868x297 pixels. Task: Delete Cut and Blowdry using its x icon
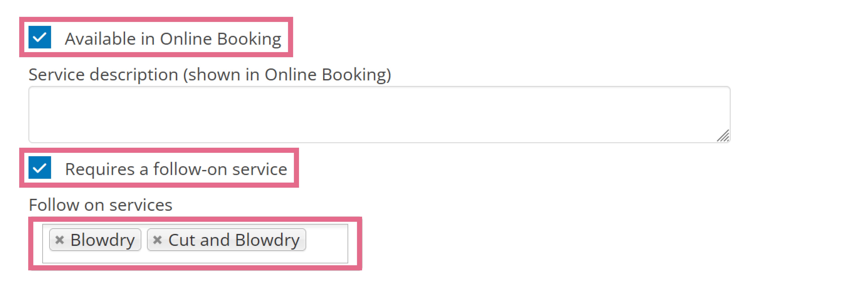coord(157,240)
